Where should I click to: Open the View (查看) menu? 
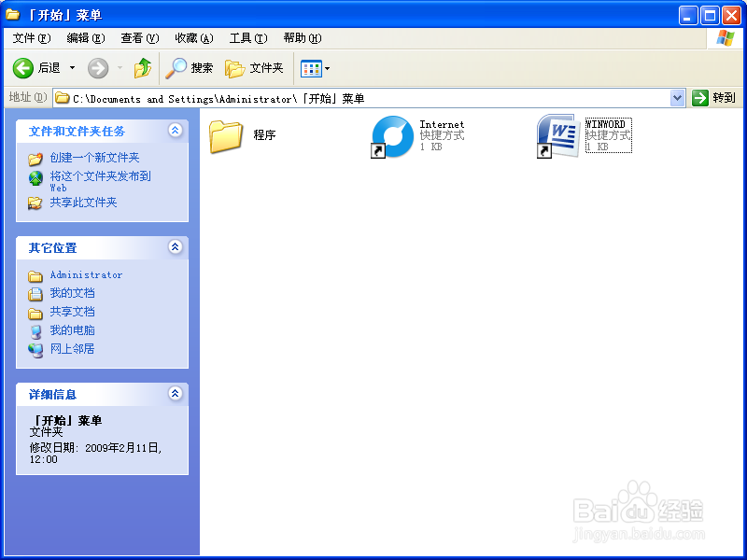(x=139, y=38)
